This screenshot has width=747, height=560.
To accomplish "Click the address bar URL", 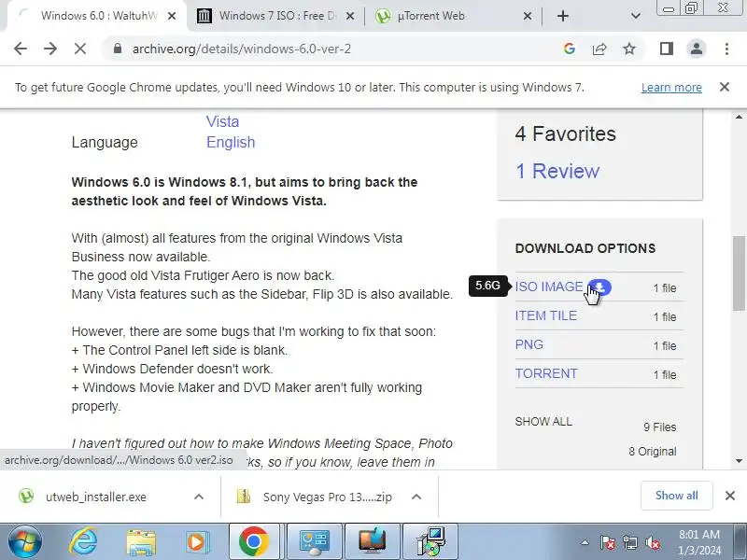I will pos(242,49).
